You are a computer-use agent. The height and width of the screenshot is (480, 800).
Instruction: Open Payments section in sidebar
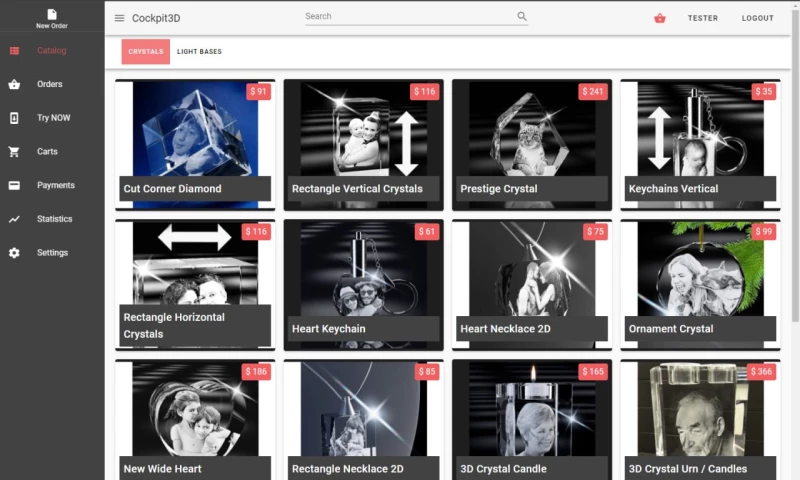coord(56,185)
